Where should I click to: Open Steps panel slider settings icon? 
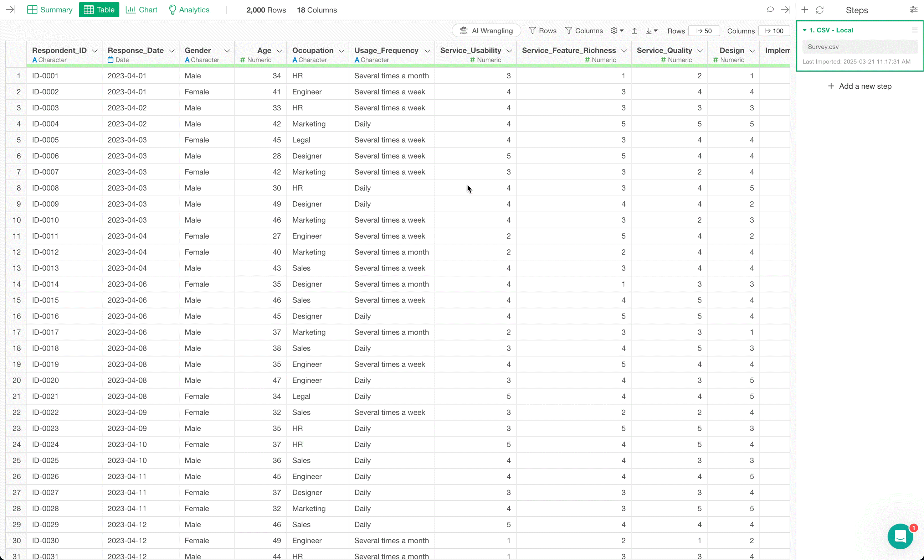[914, 10]
